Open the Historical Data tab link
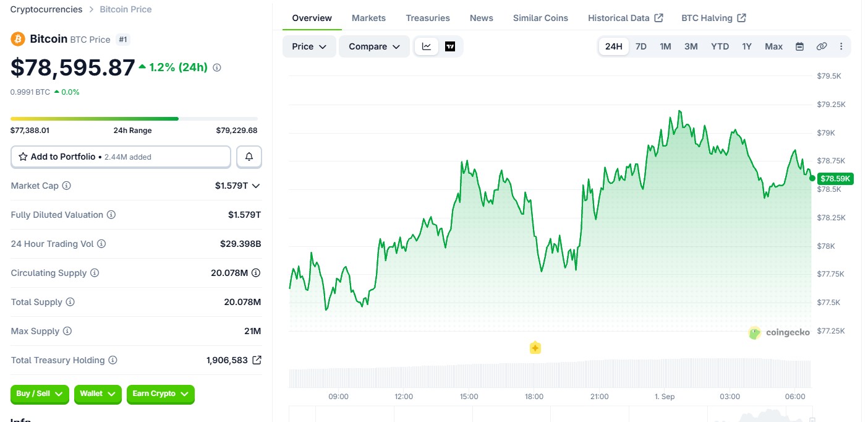 pos(625,18)
